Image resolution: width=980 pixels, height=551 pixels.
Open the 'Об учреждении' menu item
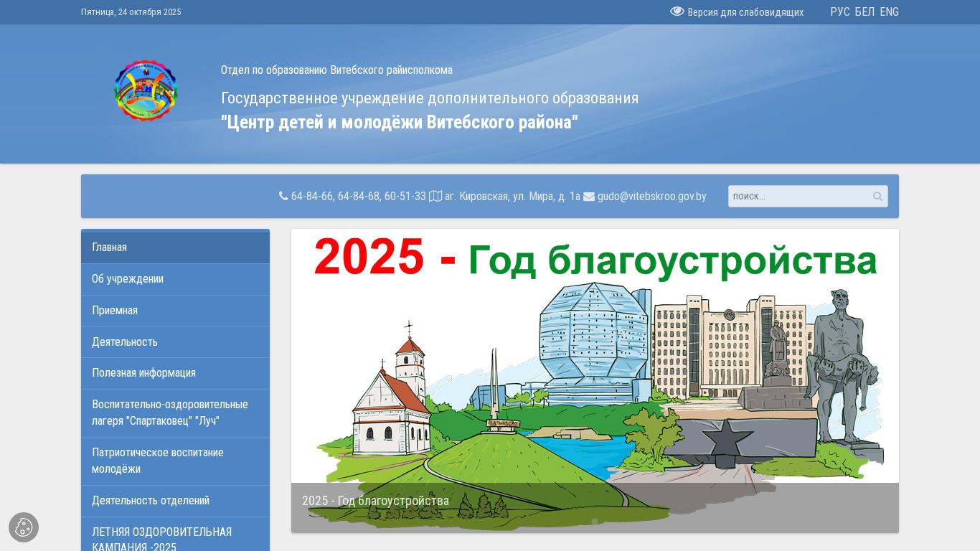click(x=175, y=279)
